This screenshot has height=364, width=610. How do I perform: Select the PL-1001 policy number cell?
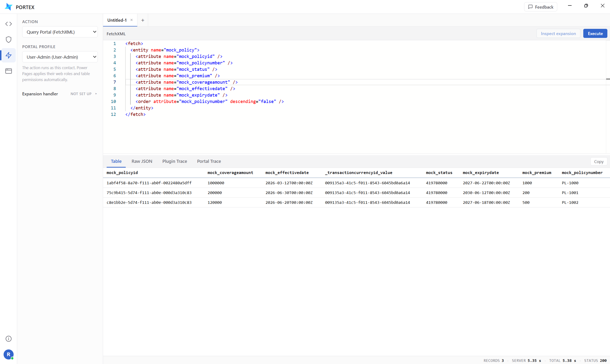pyautogui.click(x=570, y=193)
